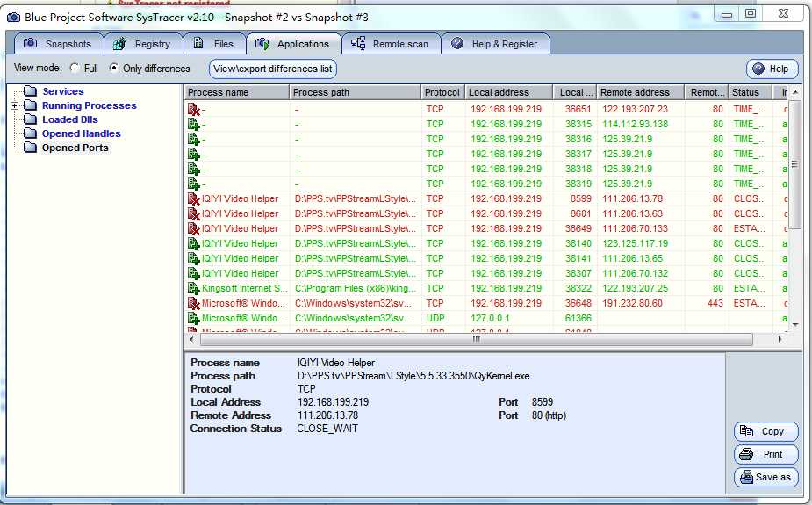The height and width of the screenshot is (505, 812).
Task: Copy the connection details with Copy button
Action: point(765,431)
